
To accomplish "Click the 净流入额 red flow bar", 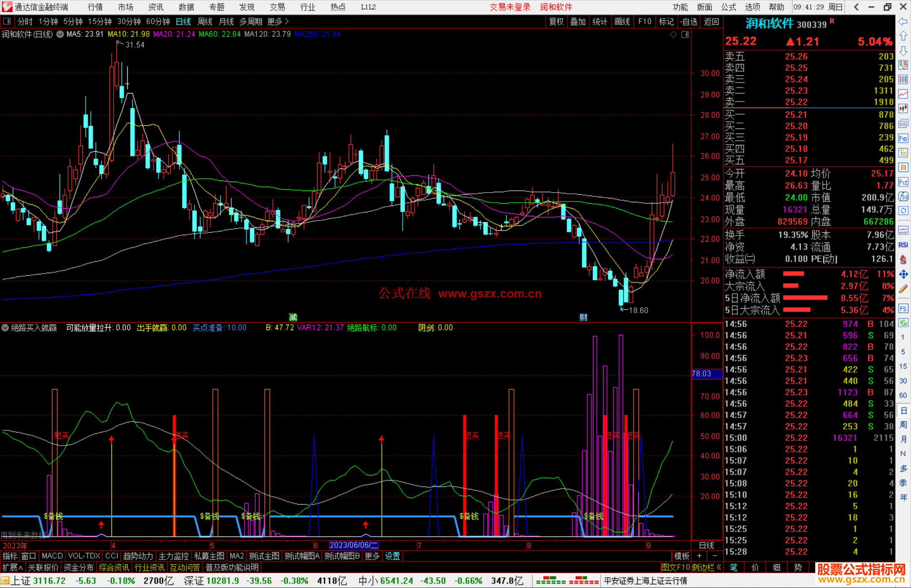I will (794, 274).
